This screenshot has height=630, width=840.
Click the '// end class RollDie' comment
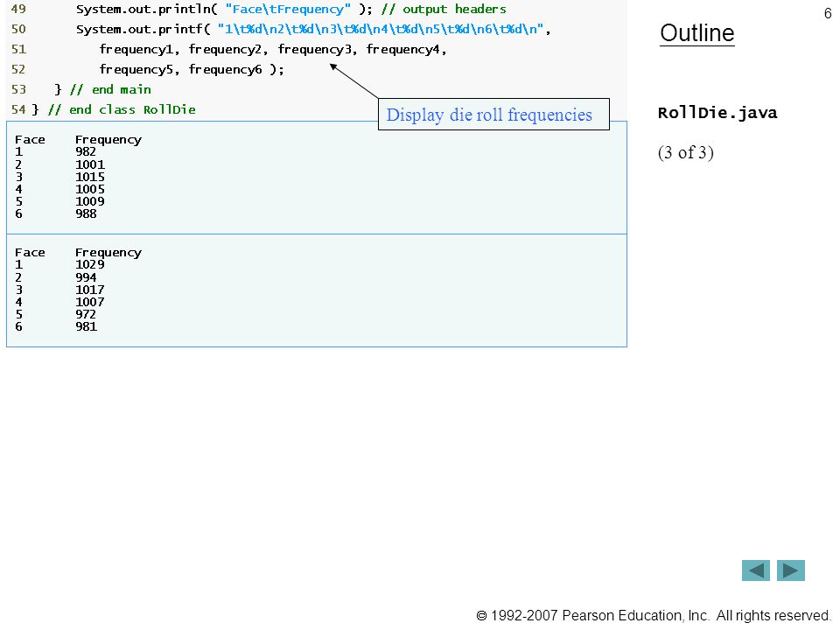pyautogui.click(x=122, y=110)
